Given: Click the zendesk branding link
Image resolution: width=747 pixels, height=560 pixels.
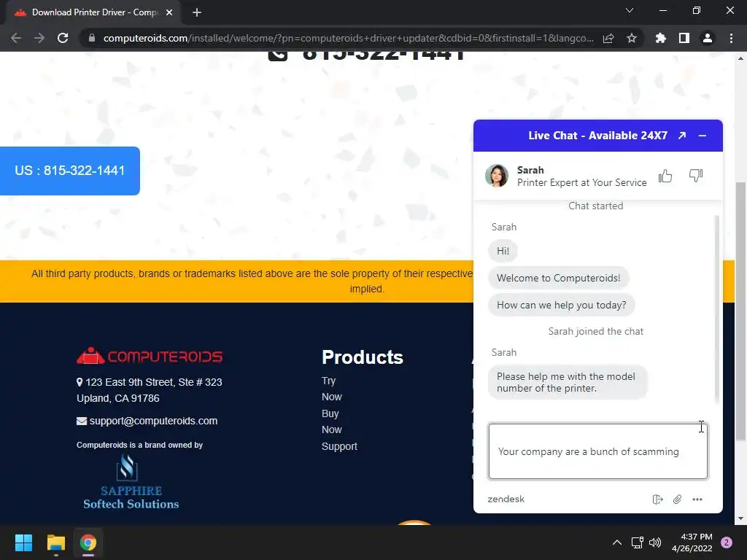Looking at the screenshot, I should (506, 499).
